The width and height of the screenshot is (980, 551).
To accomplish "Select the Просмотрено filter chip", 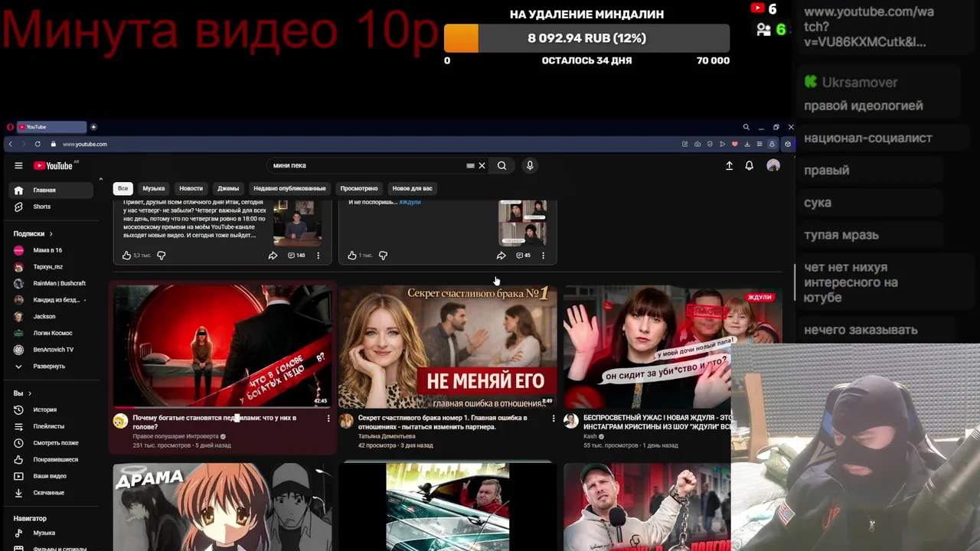I will click(x=359, y=188).
